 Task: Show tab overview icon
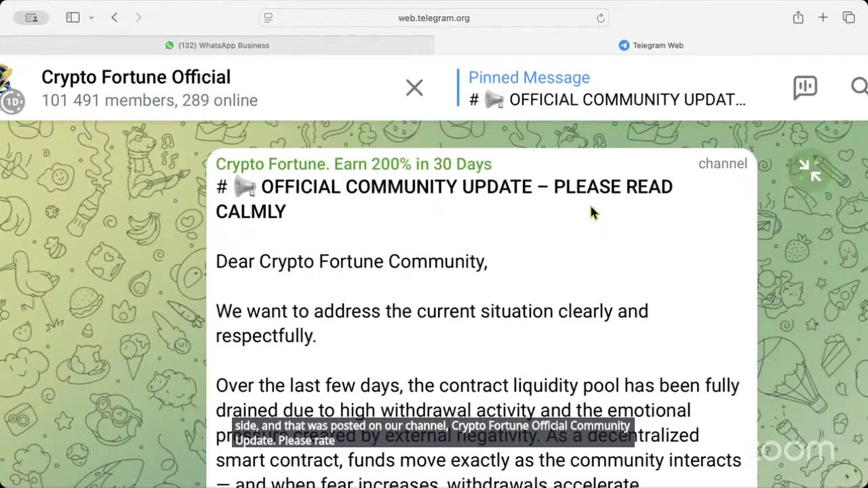(x=848, y=18)
